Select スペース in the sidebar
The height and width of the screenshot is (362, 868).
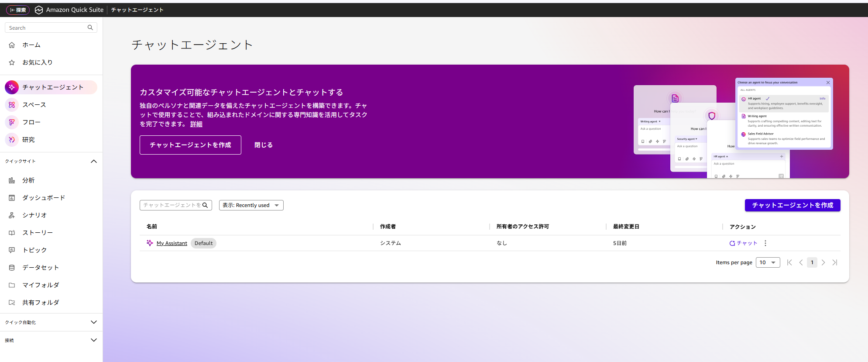click(34, 105)
